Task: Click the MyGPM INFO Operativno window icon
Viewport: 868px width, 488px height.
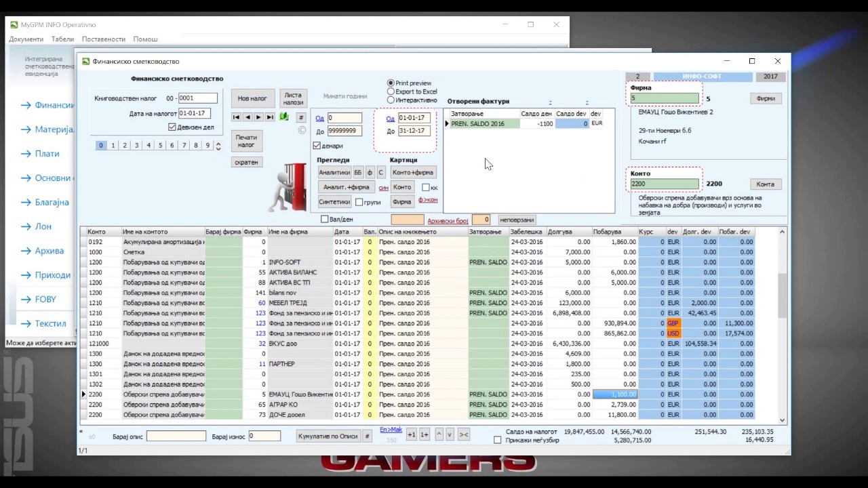Action: click(x=14, y=24)
